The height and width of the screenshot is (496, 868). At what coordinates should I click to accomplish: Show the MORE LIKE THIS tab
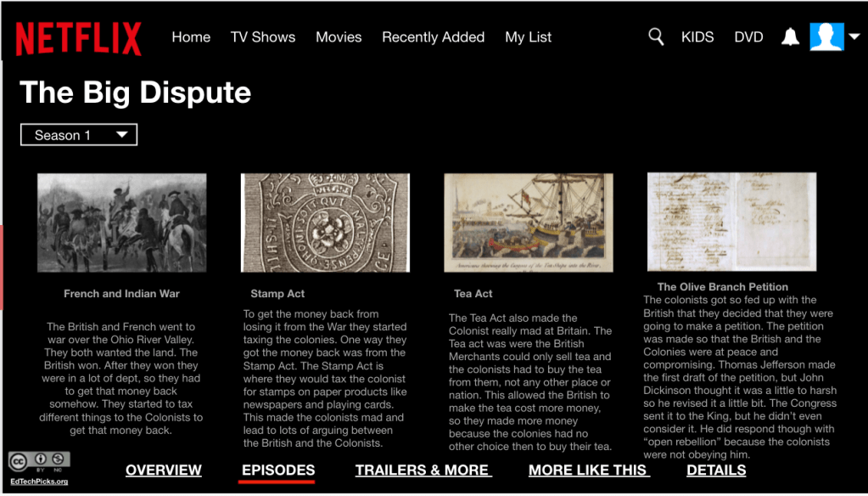588,470
